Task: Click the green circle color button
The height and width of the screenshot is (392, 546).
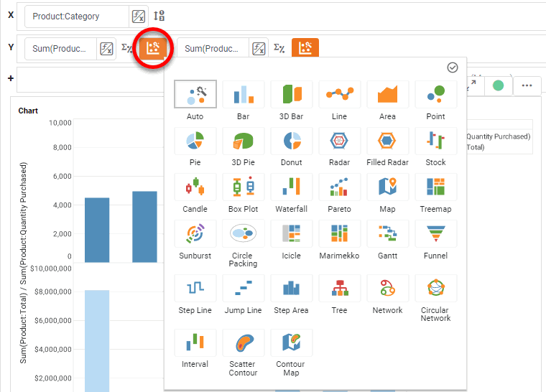Action: (498, 85)
